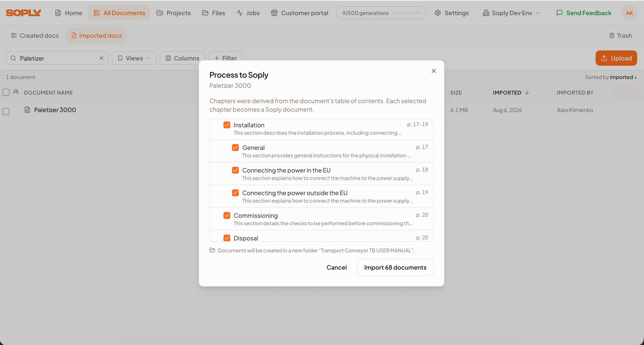
Task: Toggle the Imported column sort arrow
Action: point(527,93)
